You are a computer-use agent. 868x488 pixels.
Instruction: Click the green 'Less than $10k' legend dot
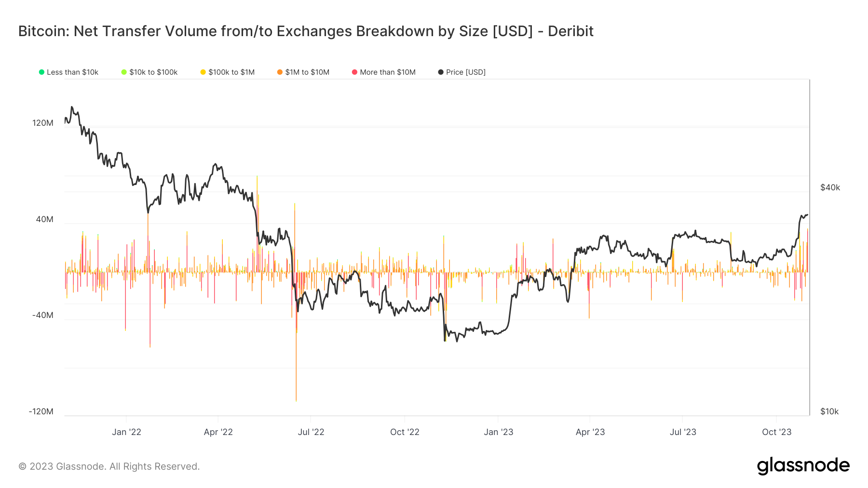click(x=42, y=72)
